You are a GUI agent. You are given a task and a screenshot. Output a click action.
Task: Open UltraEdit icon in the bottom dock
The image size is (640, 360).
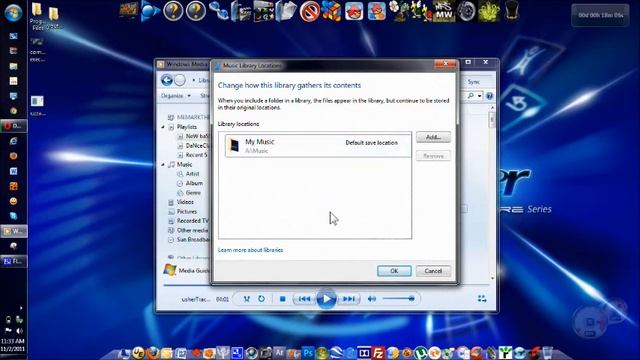pyautogui.click(x=138, y=352)
